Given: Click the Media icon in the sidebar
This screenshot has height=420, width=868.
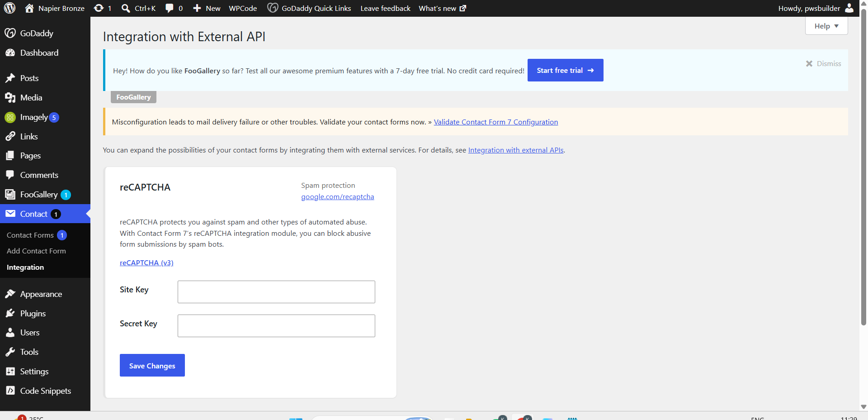Looking at the screenshot, I should click(10, 97).
